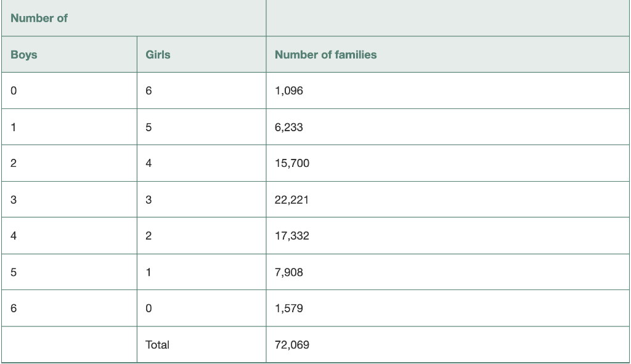Click the 'Number of families' header
The image size is (631, 364).
(447, 54)
